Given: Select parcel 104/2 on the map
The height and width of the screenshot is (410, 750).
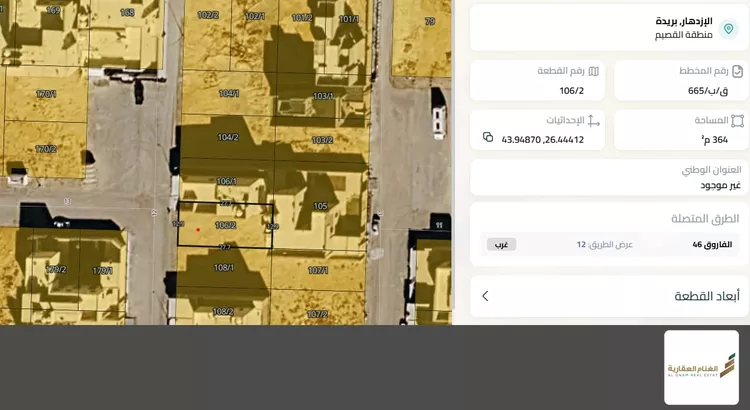Looking at the screenshot, I should click(x=228, y=137).
